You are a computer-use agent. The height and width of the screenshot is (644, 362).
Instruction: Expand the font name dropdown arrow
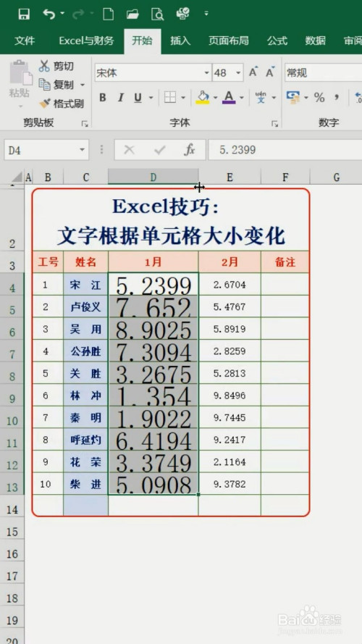coord(207,73)
